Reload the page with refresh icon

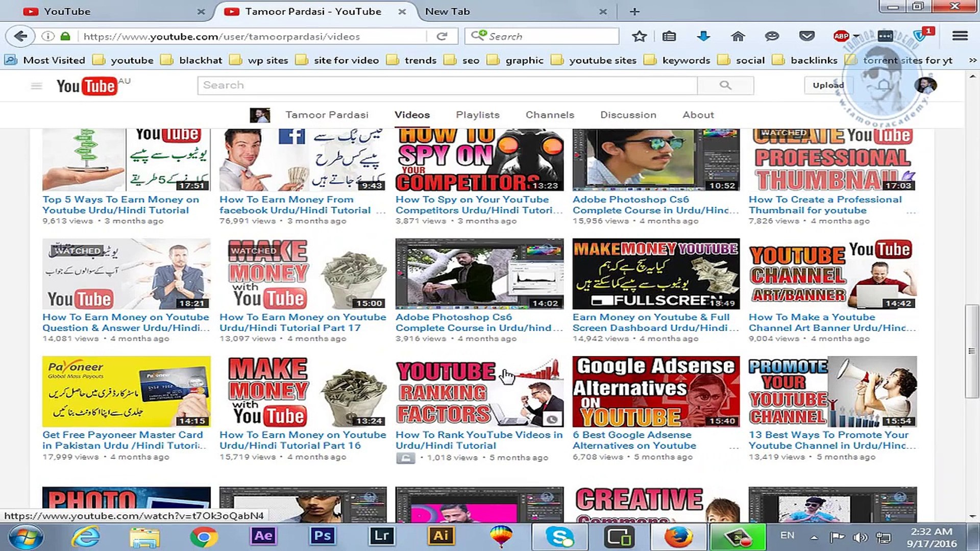coord(442,36)
